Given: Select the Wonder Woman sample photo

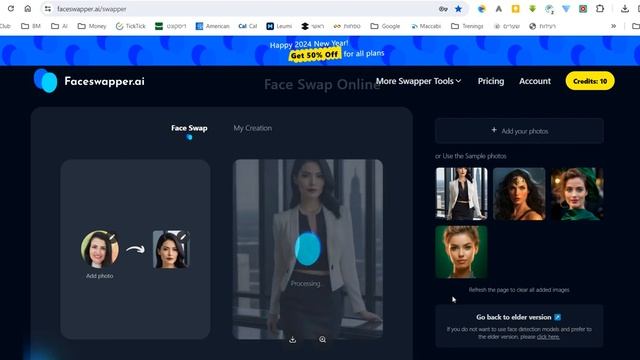Looking at the screenshot, I should tap(519, 194).
